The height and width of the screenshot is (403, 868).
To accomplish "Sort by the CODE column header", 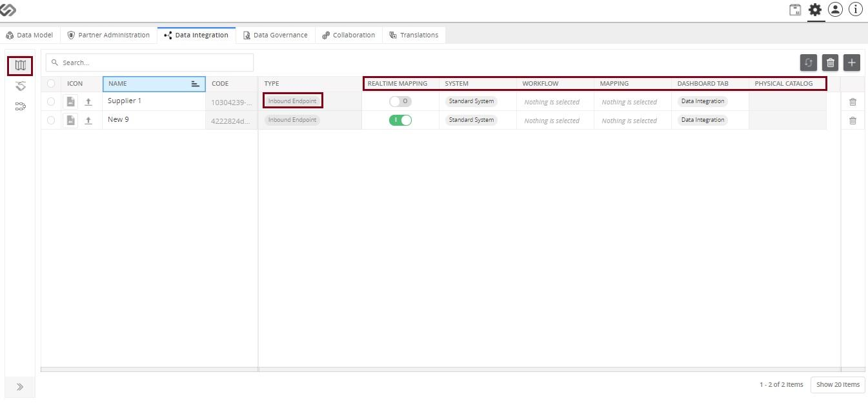I will 232,84.
